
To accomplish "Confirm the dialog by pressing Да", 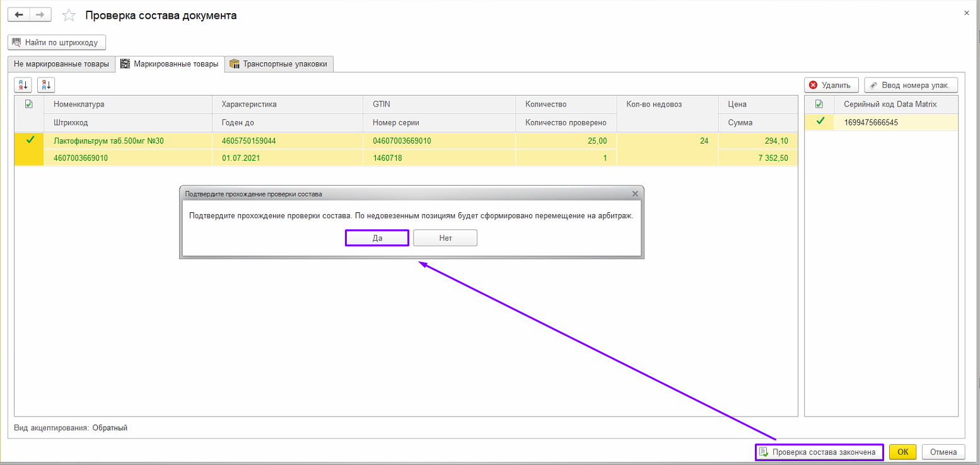I will [377, 238].
